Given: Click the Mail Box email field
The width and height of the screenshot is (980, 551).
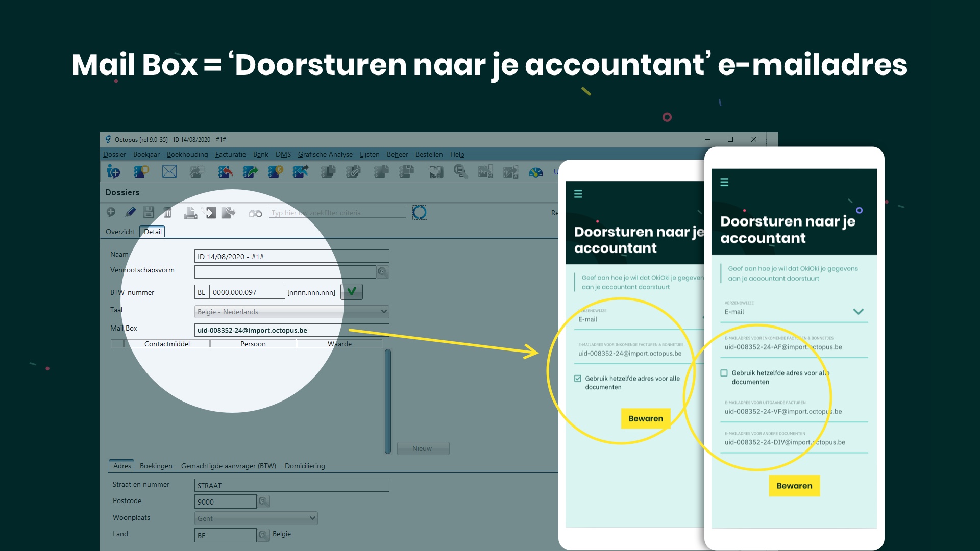Looking at the screenshot, I should [x=291, y=330].
